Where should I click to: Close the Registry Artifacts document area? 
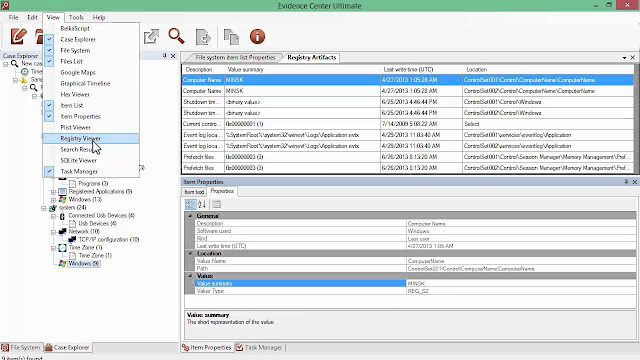633,58
